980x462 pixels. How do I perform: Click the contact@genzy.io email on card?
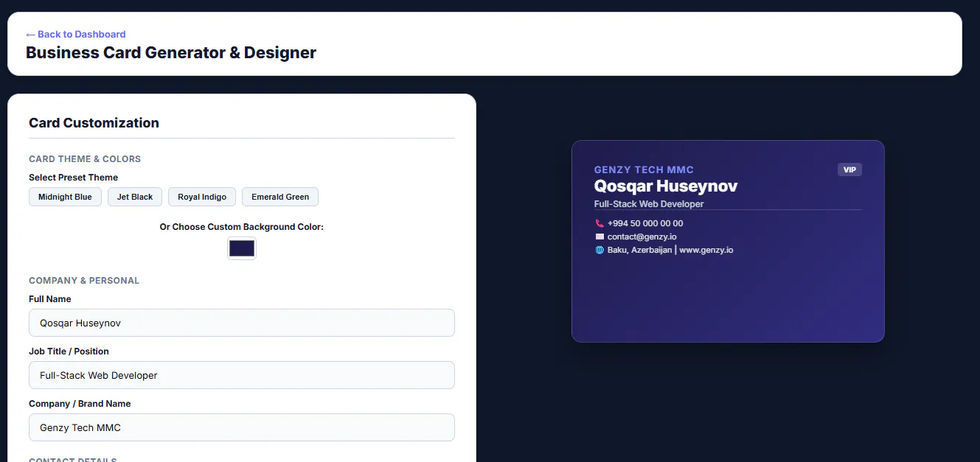pyautogui.click(x=642, y=237)
